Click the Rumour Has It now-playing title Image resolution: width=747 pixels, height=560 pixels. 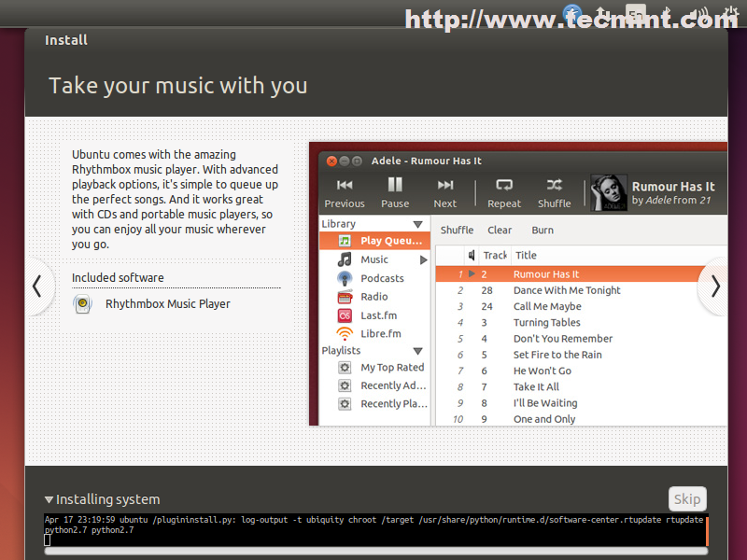[673, 186]
